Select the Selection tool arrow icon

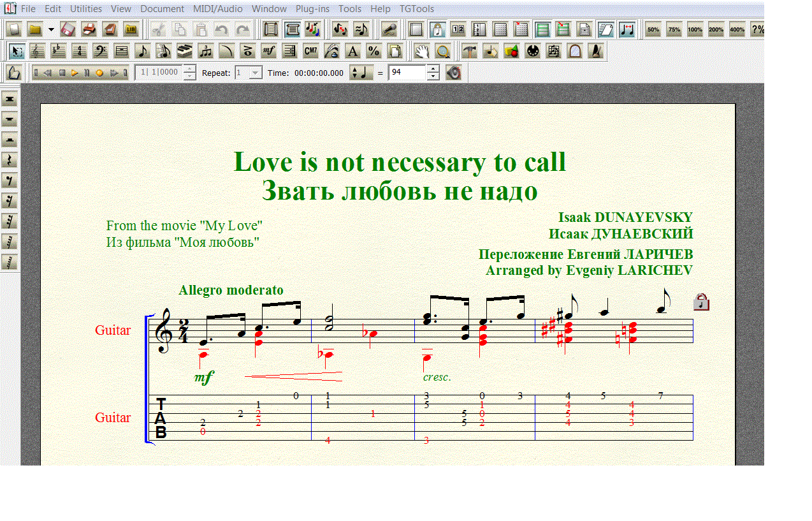pyautogui.click(x=17, y=52)
